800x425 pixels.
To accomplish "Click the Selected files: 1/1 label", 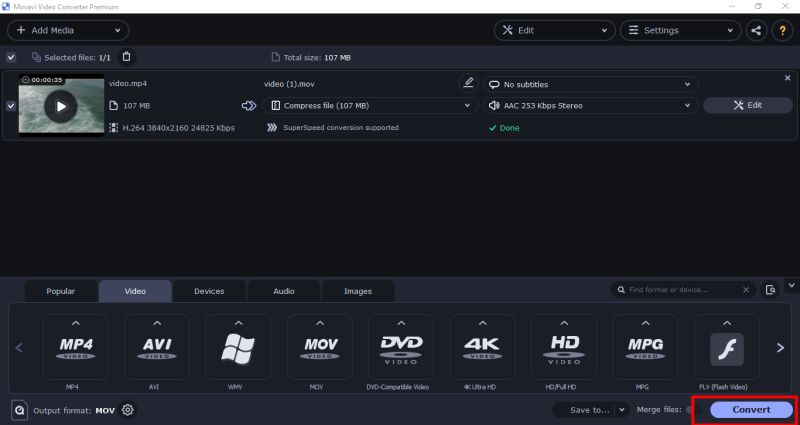I will click(x=77, y=58).
